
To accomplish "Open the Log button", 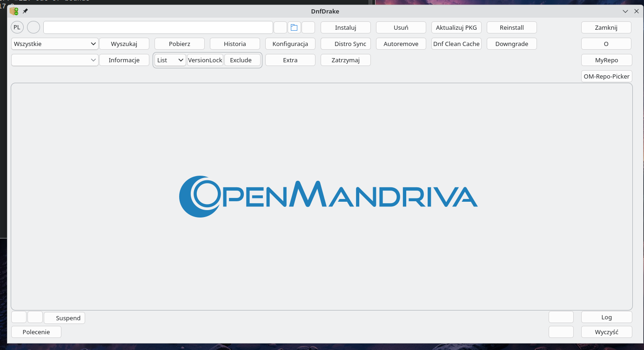I will pos(607,317).
